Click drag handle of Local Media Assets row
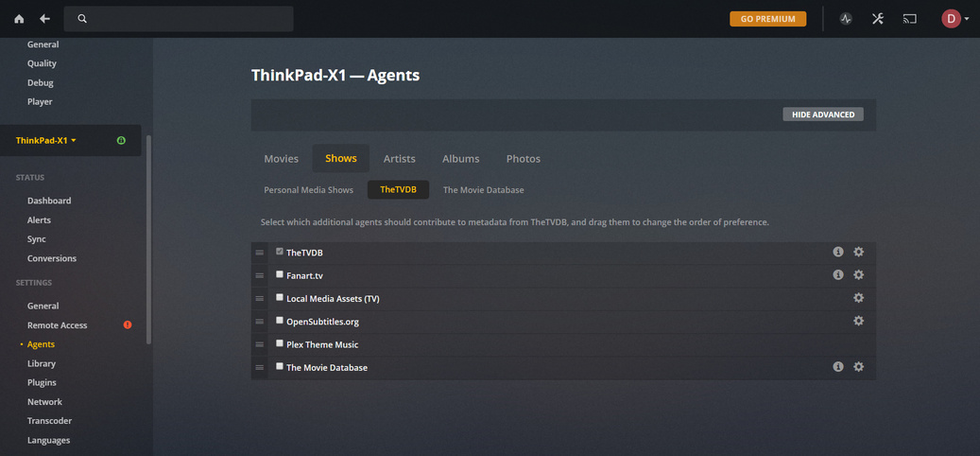Viewport: 980px width, 456px height. 259,298
